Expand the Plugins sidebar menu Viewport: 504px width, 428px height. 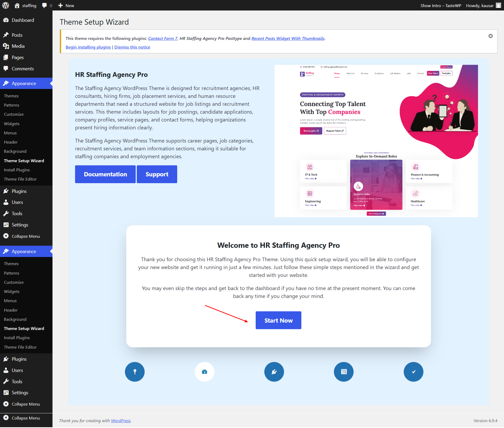[x=19, y=191]
